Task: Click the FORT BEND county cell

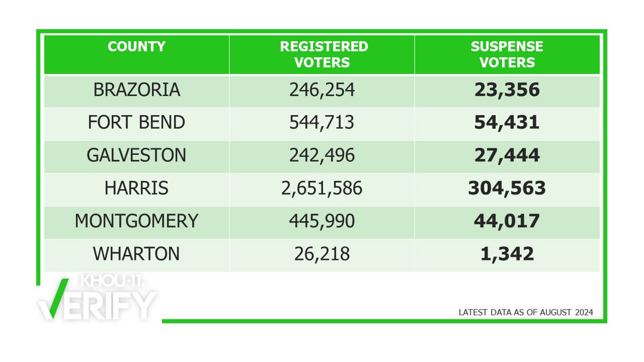Action: (137, 122)
